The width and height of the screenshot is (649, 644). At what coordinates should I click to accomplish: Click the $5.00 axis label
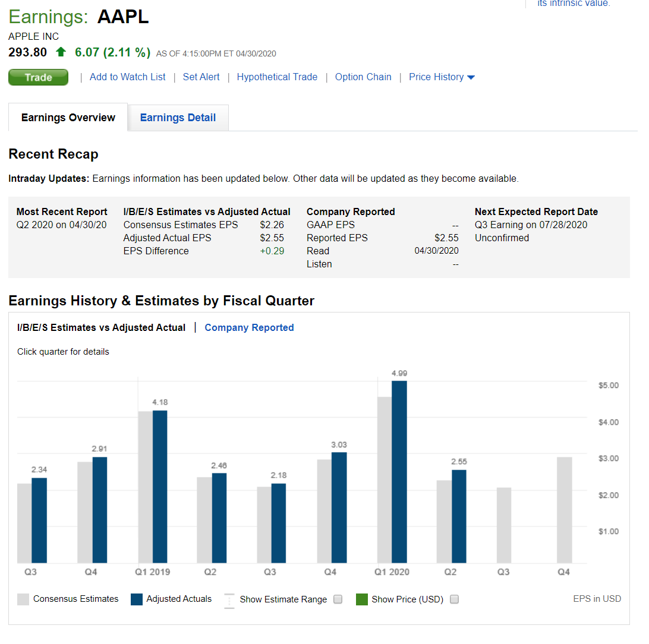[x=609, y=386]
